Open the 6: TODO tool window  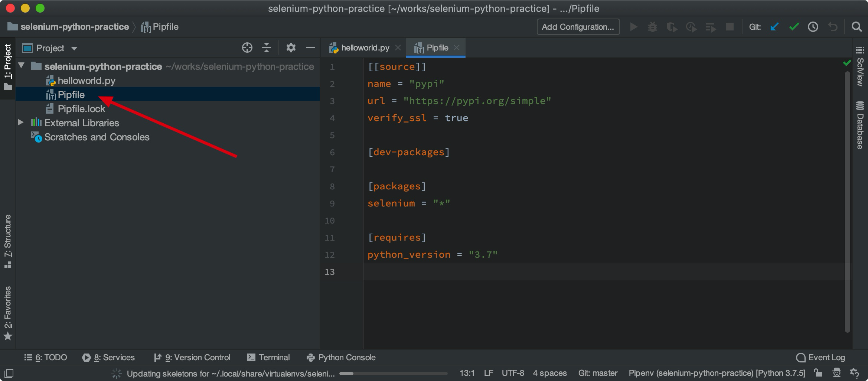[45, 357]
